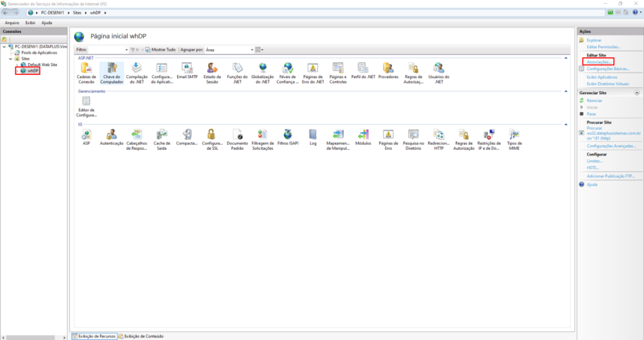The height and width of the screenshot is (340, 644).
Task: Open Filtros ISAPI feature
Action: (x=288, y=137)
